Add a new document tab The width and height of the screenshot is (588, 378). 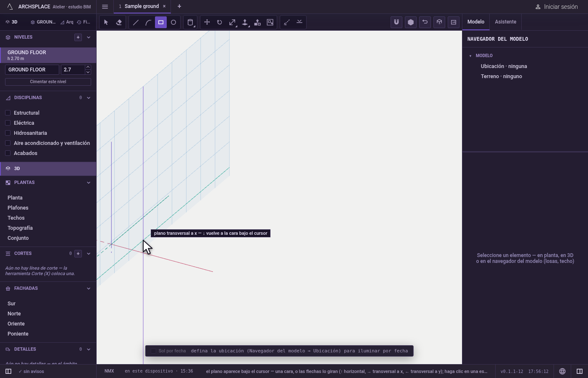coord(179,6)
